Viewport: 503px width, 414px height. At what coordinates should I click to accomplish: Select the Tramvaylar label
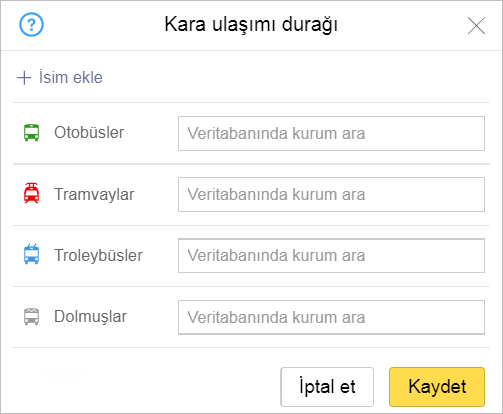pos(94,194)
